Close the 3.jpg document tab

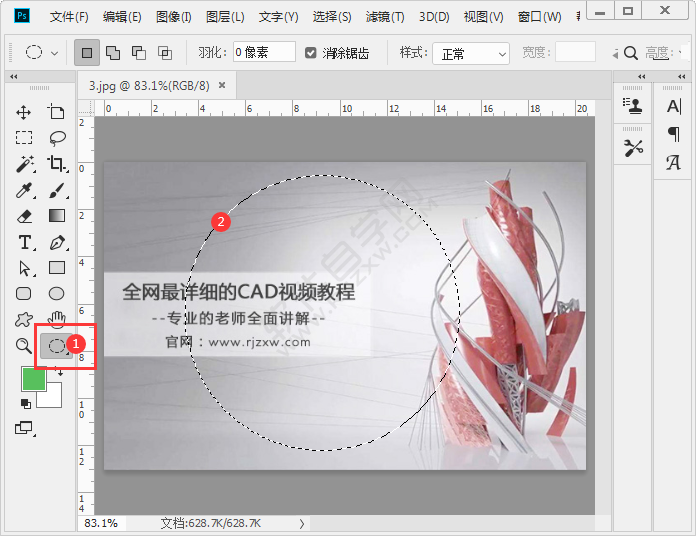coord(222,85)
